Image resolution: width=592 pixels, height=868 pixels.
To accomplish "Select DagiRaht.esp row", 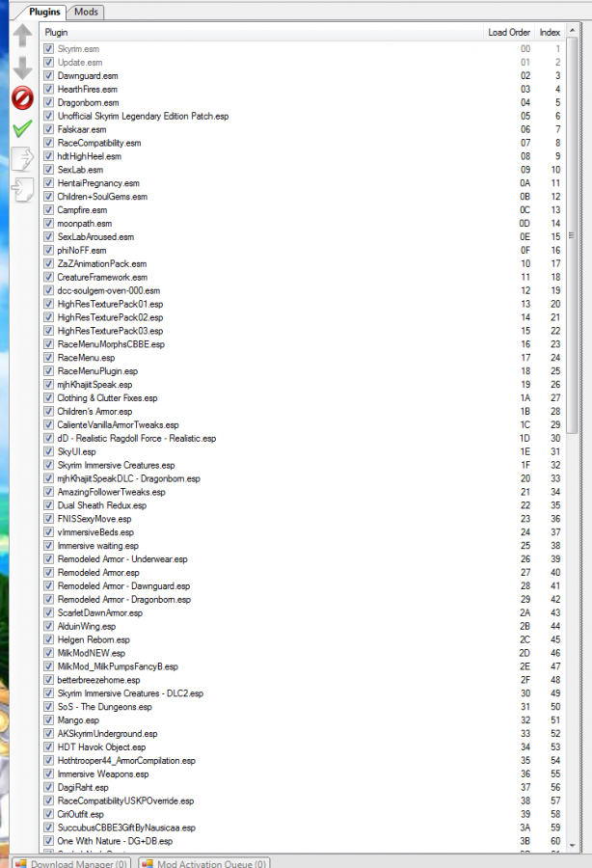I will click(x=303, y=787).
